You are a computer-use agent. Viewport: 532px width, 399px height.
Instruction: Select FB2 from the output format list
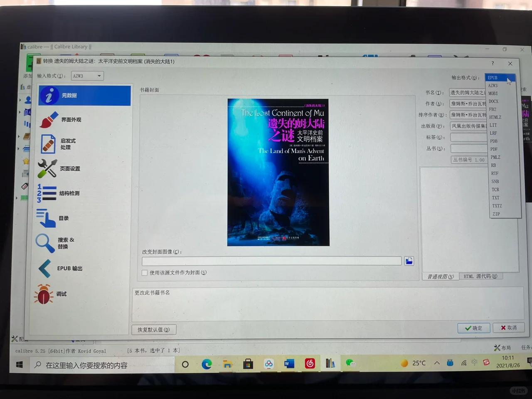point(493,109)
